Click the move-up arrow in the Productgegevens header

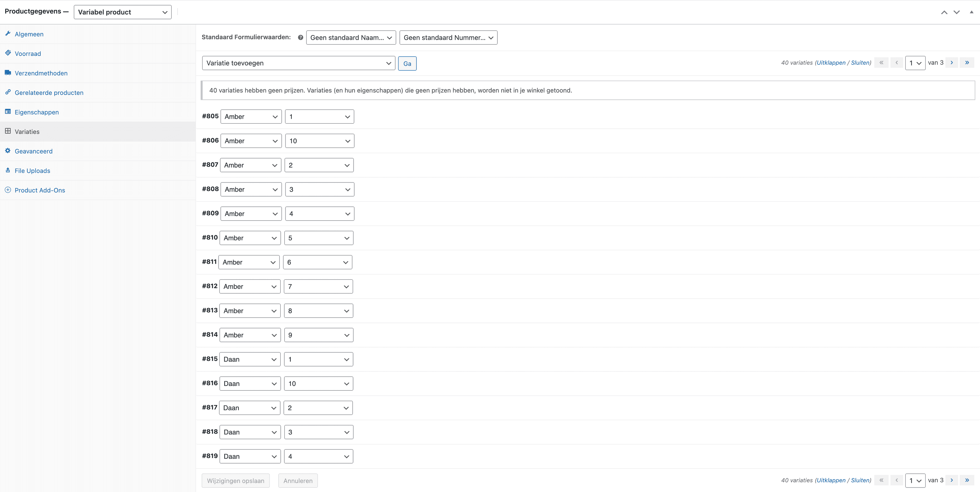(944, 12)
